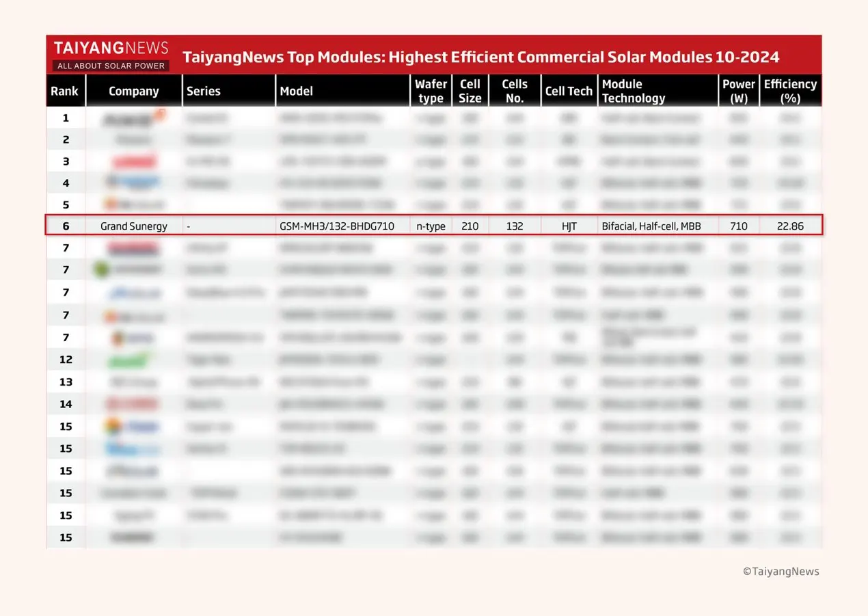Select the "Cell Size" column header
The image size is (868, 616).
[470, 91]
